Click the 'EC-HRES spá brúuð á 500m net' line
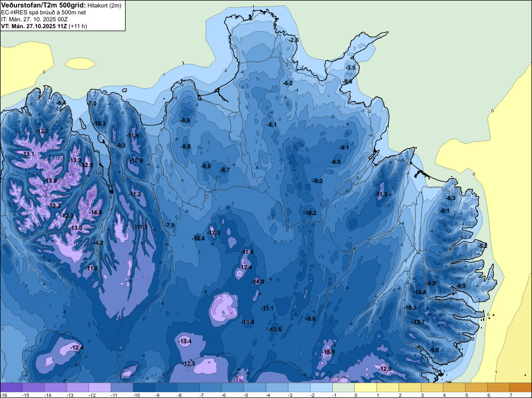The height and width of the screenshot is (398, 532). pyautogui.click(x=44, y=12)
